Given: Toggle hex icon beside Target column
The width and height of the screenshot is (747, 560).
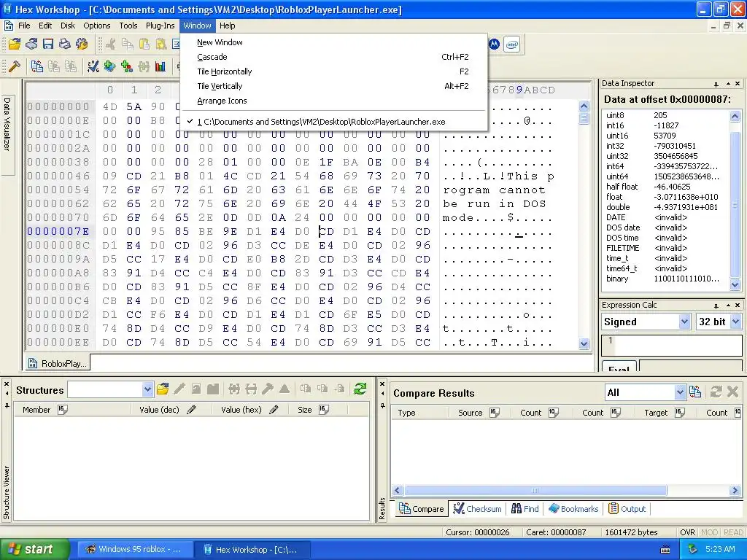Looking at the screenshot, I should (680, 413).
